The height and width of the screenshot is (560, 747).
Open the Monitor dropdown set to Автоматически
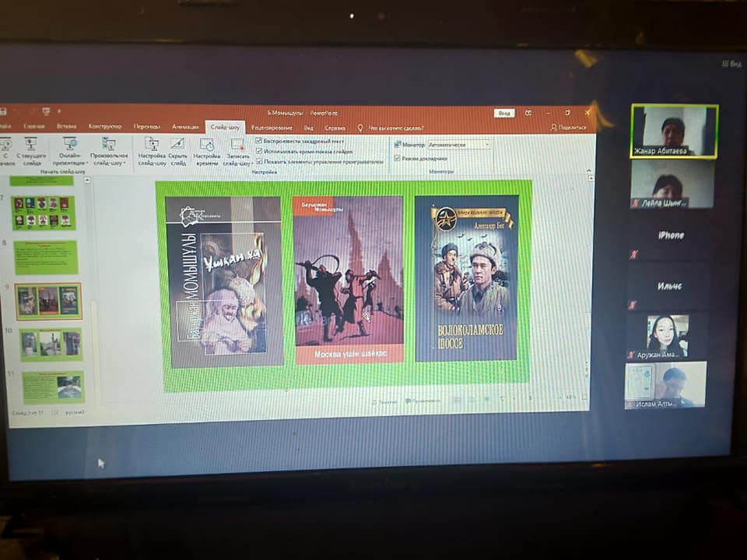458,145
